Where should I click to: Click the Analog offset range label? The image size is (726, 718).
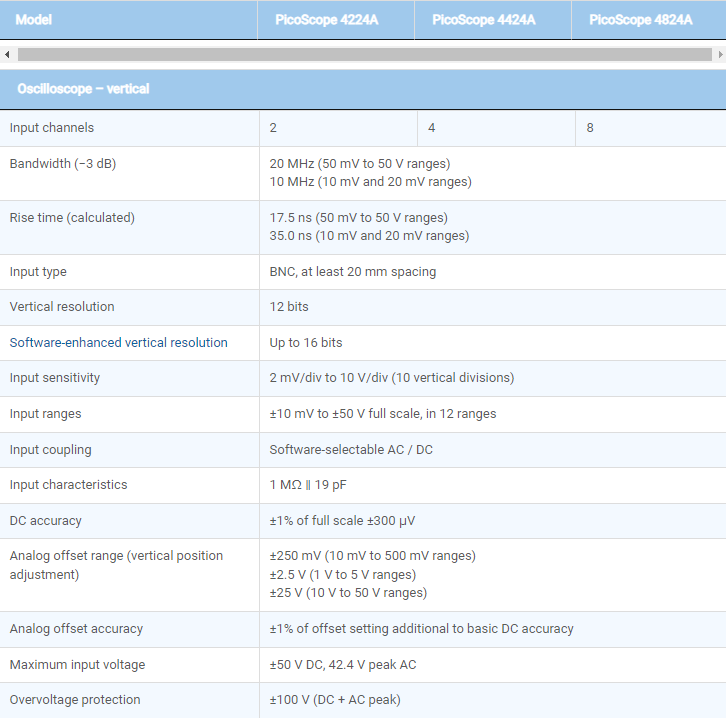tap(116, 565)
